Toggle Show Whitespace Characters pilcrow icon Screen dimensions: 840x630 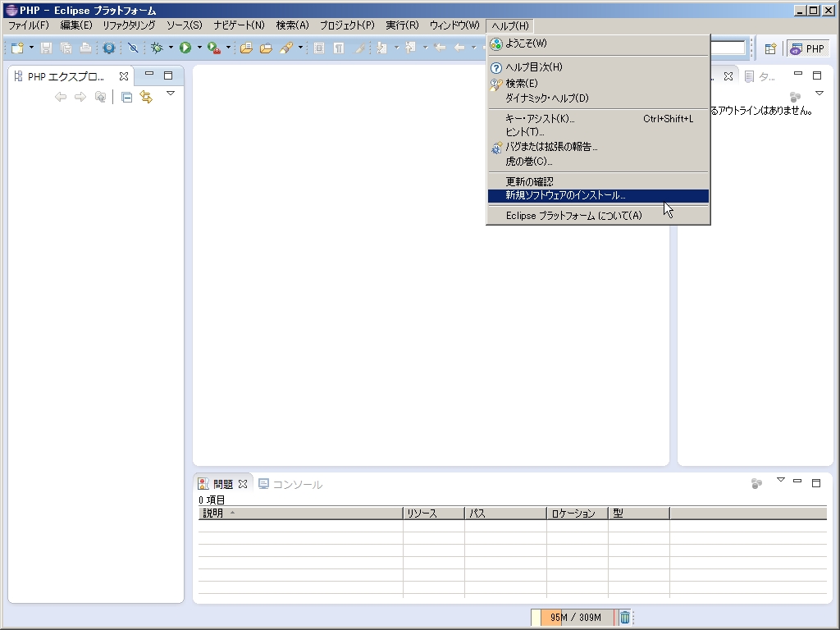point(339,48)
